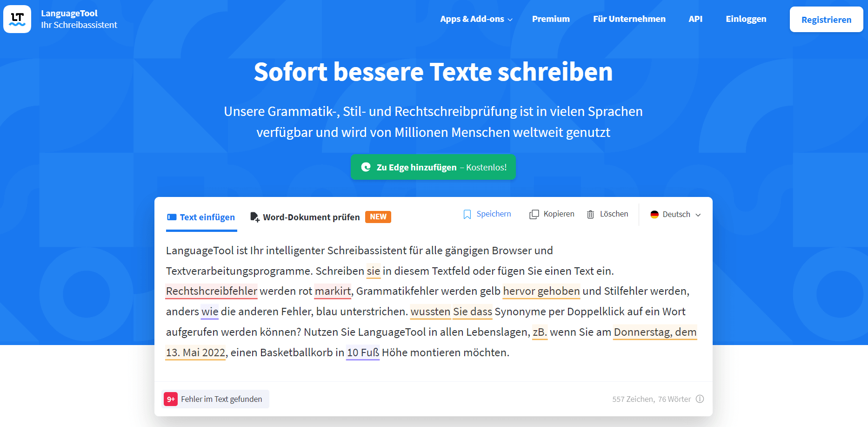Click the underlined phrase hervor gehoben

pos(541,291)
